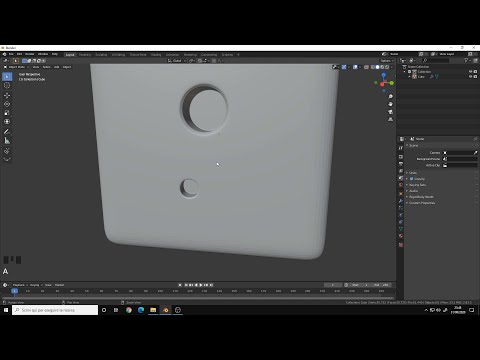Select the Cursor tool

[7, 85]
